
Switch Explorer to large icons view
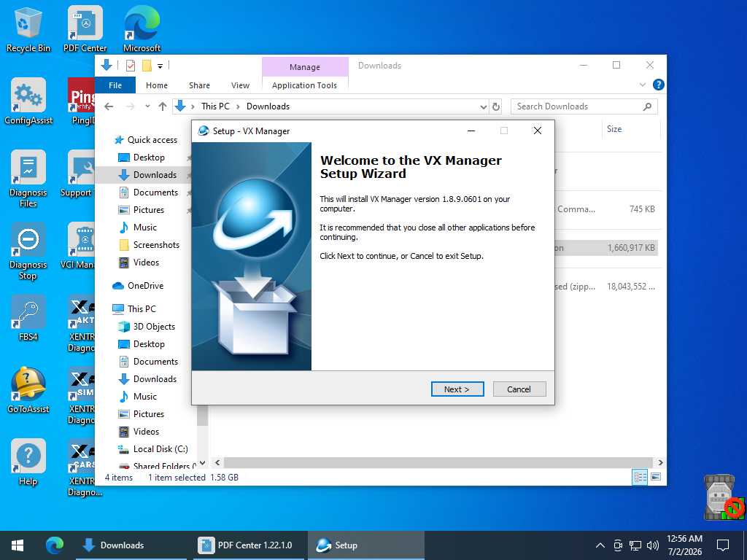click(x=656, y=477)
